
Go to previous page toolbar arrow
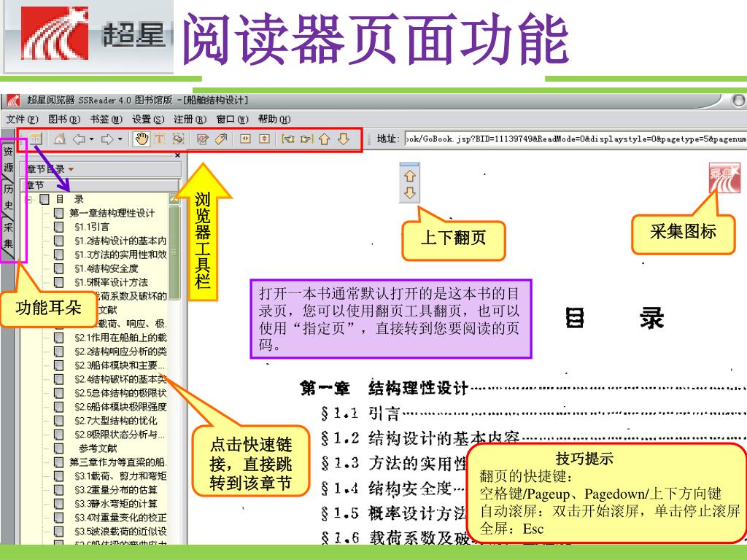pyautogui.click(x=325, y=139)
